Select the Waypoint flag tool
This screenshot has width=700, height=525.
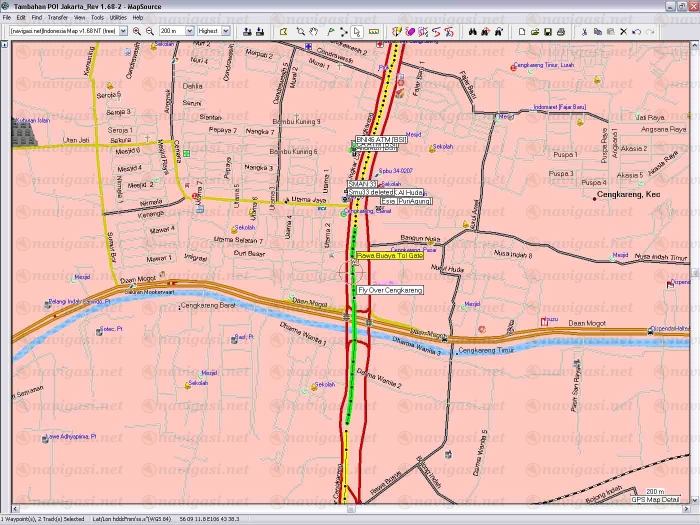[328, 31]
